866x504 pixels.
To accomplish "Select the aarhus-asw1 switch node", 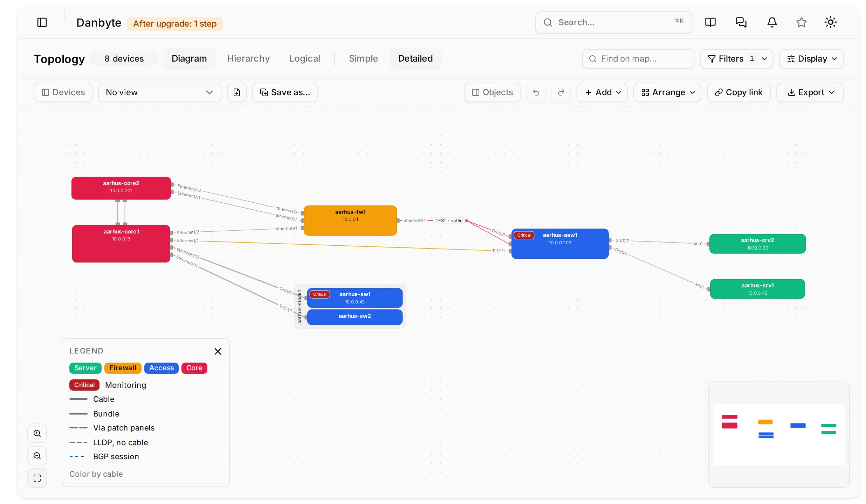I will point(560,244).
